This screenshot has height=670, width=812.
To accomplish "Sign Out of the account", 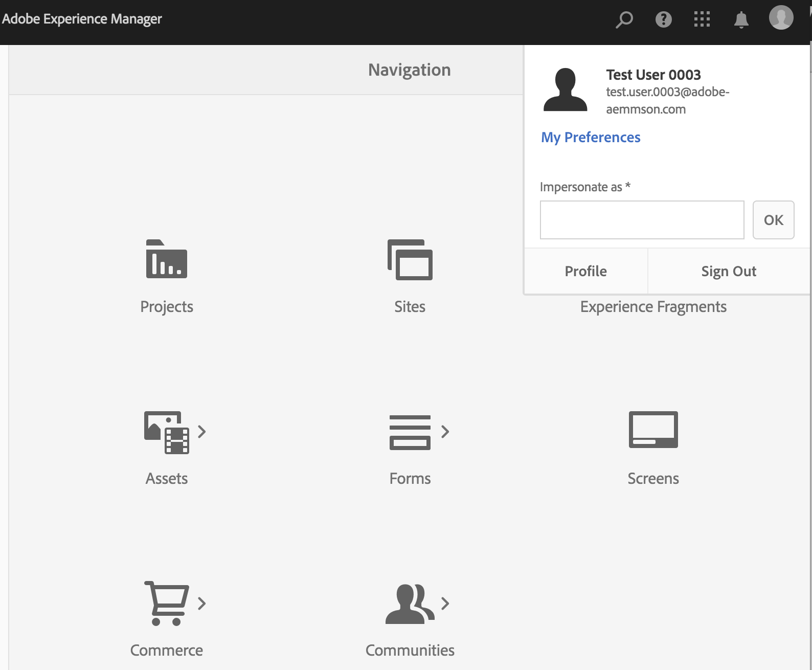I will 729,271.
